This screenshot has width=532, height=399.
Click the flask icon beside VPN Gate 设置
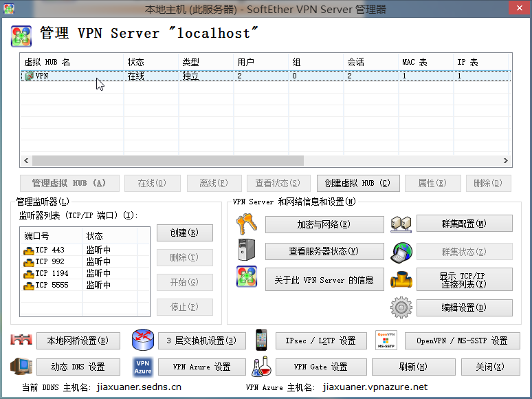tap(261, 367)
